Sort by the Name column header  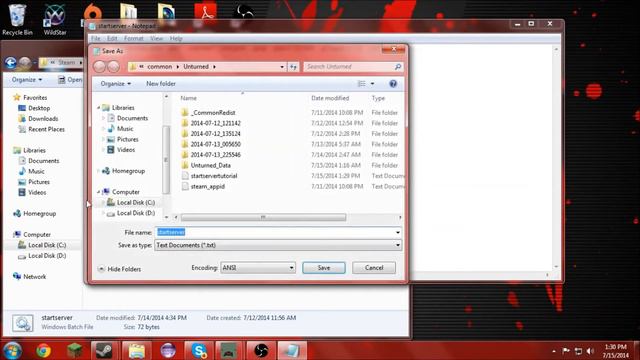189,98
